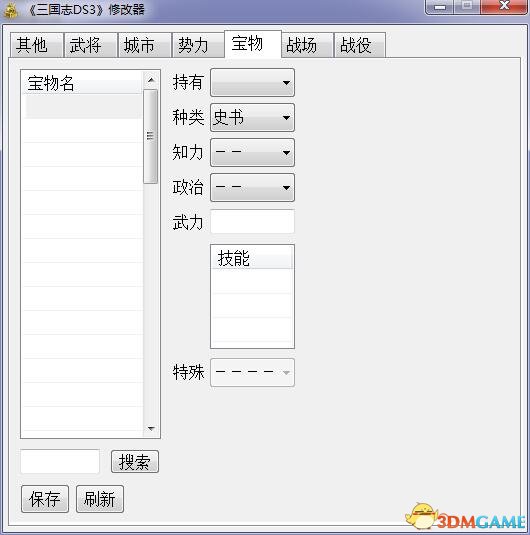Open the 知力 dropdown

pyautogui.click(x=252, y=153)
